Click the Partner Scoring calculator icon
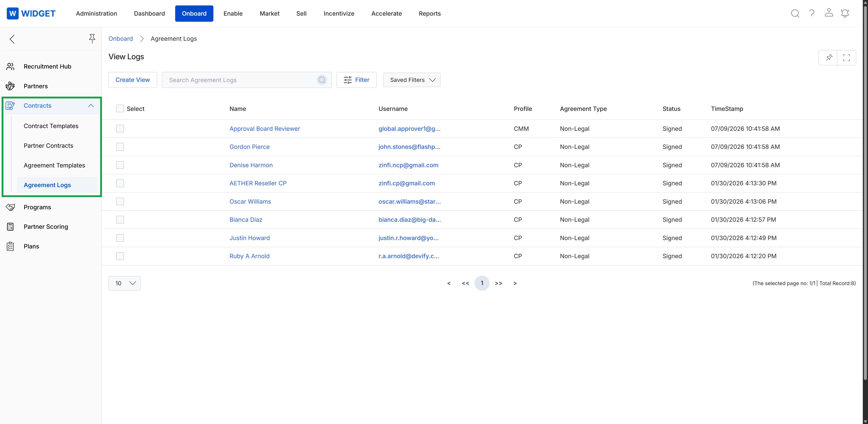The width and height of the screenshot is (868, 424). pyautogui.click(x=10, y=227)
